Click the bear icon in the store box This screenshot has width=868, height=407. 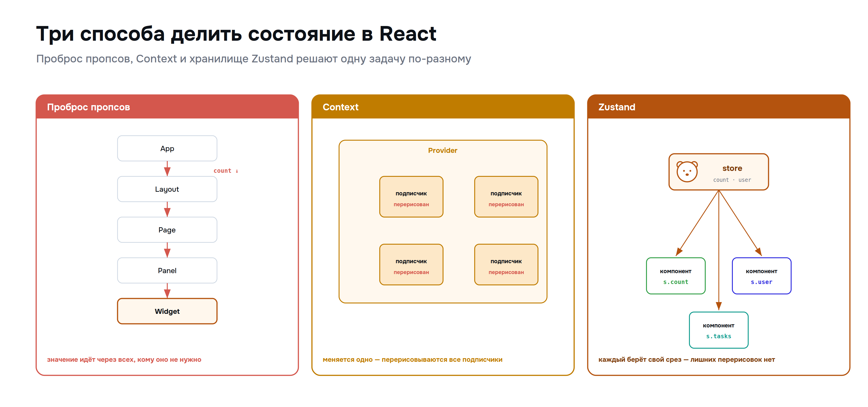pos(687,171)
